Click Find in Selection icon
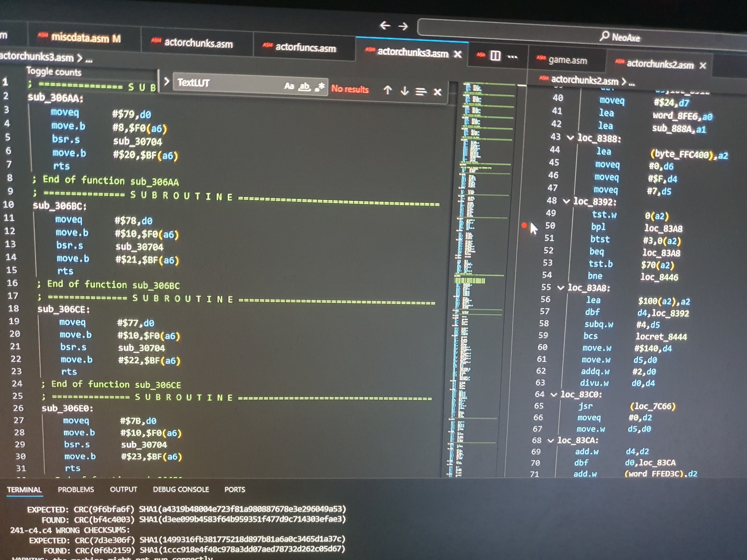This screenshot has height=560, width=747. click(421, 91)
